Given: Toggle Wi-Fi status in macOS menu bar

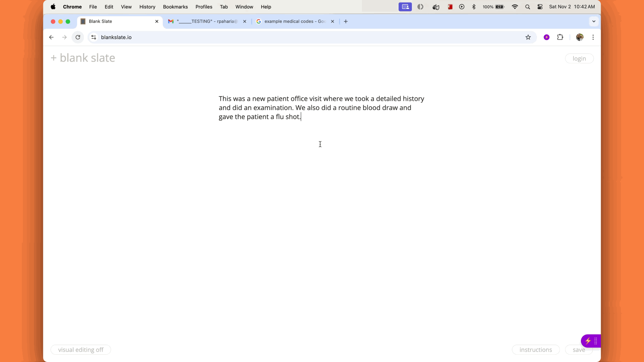Looking at the screenshot, I should (x=515, y=7).
